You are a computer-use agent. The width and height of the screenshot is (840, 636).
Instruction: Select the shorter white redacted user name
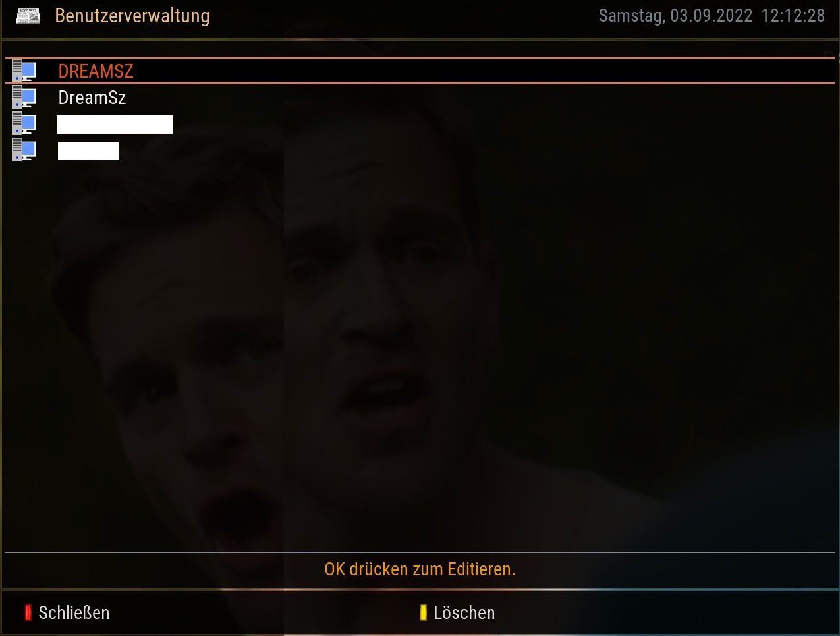88,150
